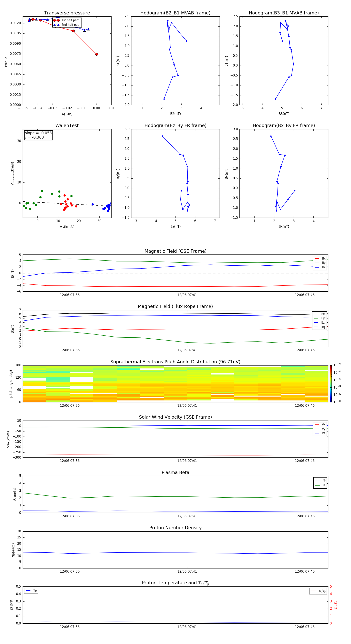Click the |B| legend entry in flux rope plot

(320, 327)
